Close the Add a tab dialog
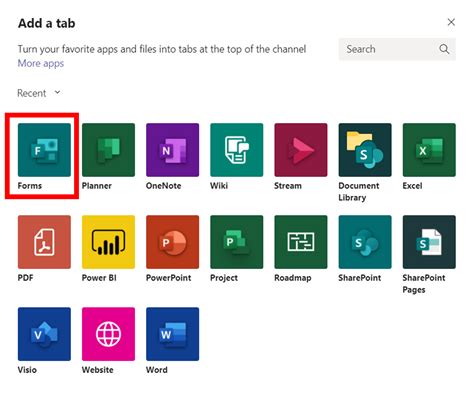Image resolution: width=474 pixels, height=398 pixels. point(451,22)
